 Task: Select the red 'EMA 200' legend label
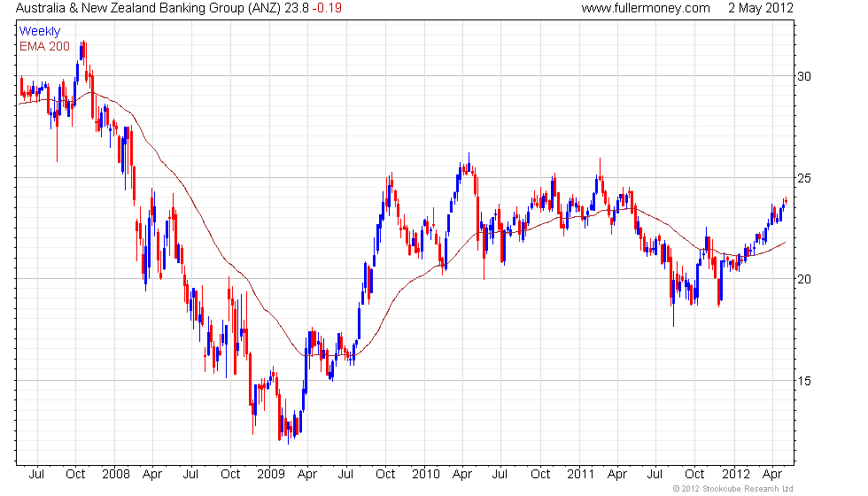(x=45, y=46)
